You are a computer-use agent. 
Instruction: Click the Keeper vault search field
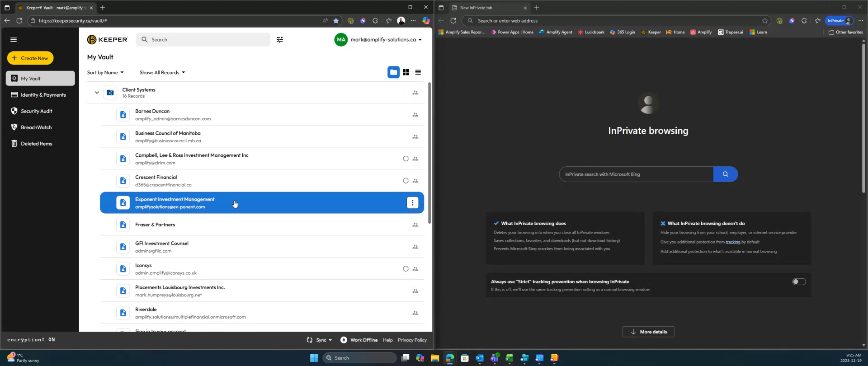pyautogui.click(x=203, y=40)
